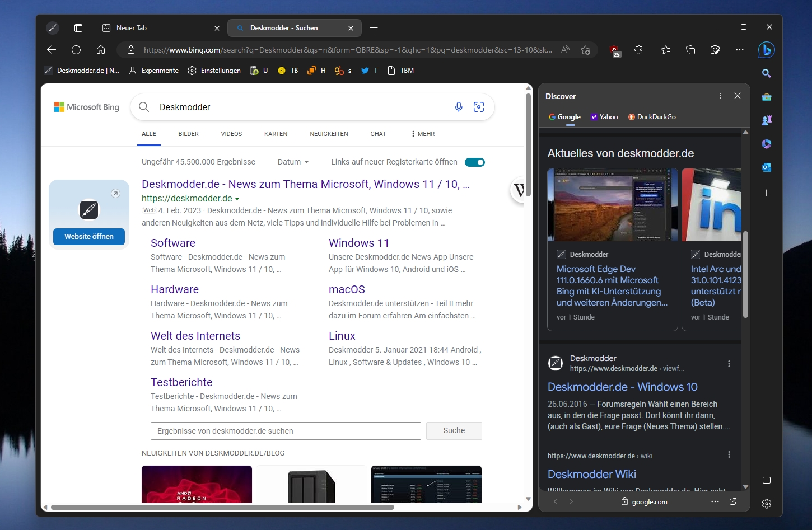Open Edge settings and more menu
This screenshot has width=812, height=530.
[x=740, y=50]
